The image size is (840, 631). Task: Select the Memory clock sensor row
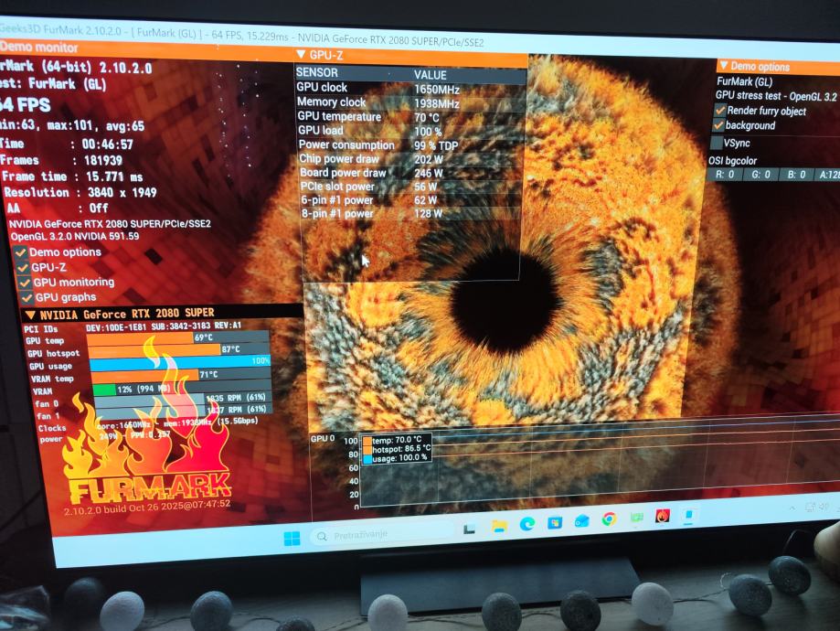pyautogui.click(x=411, y=102)
